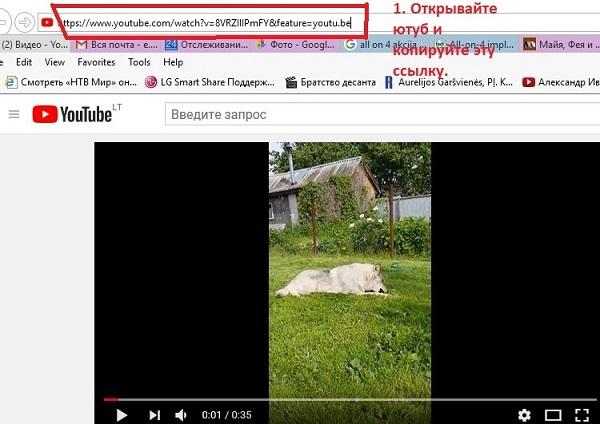Toggle theater mode
The image size is (600, 424).
click(x=552, y=414)
